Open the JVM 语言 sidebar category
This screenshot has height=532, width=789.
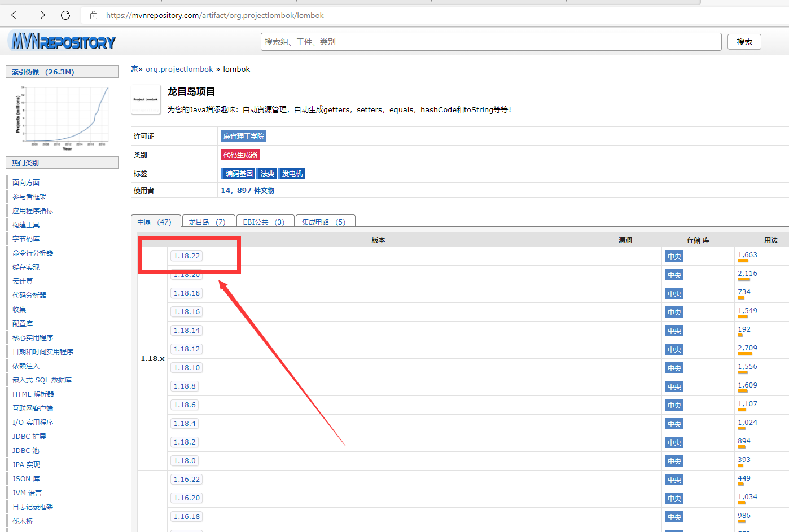tap(27, 493)
